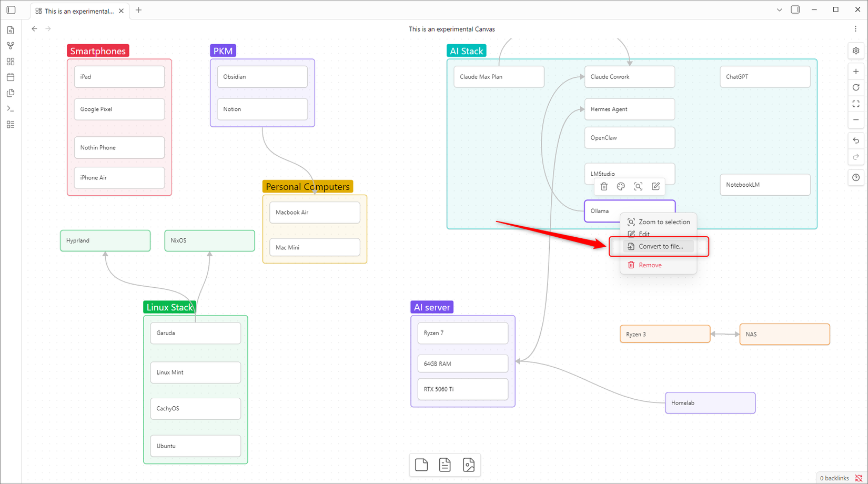The image size is (868, 484).
Task: Select the 'Smartphones' group label
Action: tap(98, 51)
